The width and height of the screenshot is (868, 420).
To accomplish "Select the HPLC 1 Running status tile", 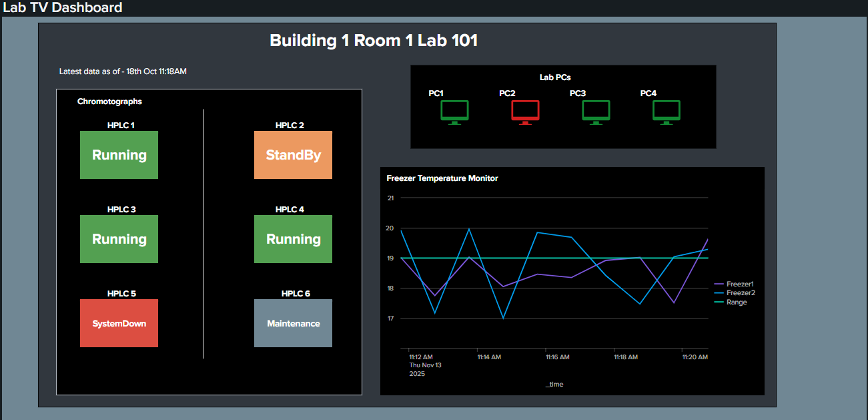I will (x=119, y=155).
